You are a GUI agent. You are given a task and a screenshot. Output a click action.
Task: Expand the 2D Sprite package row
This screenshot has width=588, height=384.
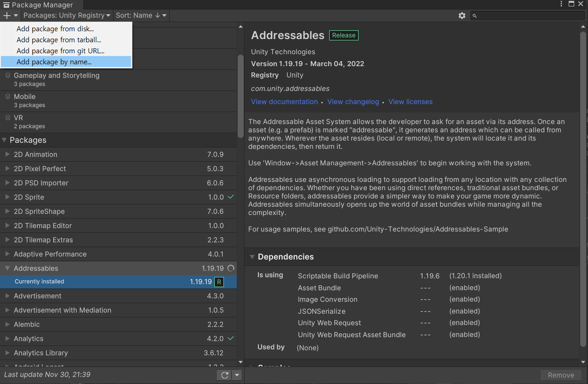click(x=7, y=197)
